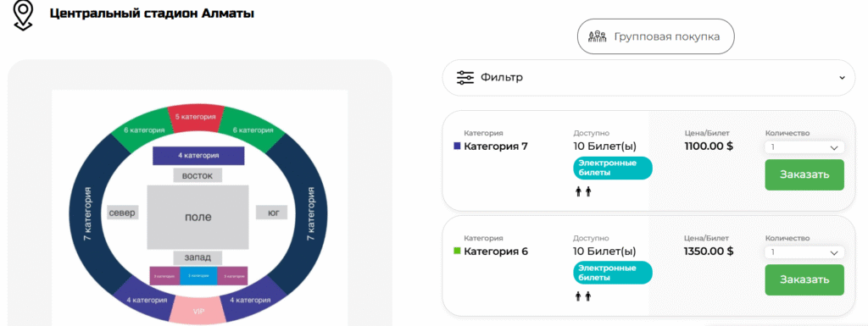Click the Электронные билеты badge for Категория 6
Screen dimensions: 868x326
tap(613, 273)
